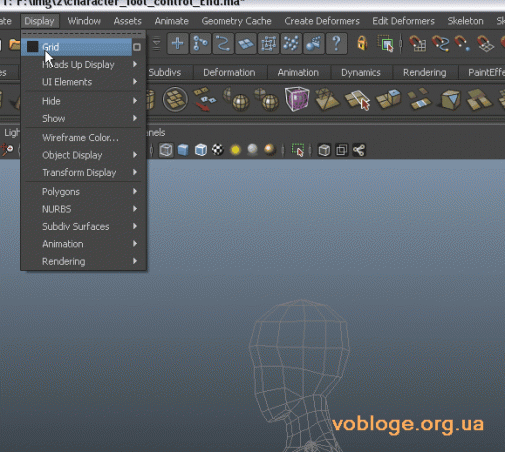The height and width of the screenshot is (452, 505).
Task: Select the purple lattice cube shelf icon
Action: click(x=296, y=99)
